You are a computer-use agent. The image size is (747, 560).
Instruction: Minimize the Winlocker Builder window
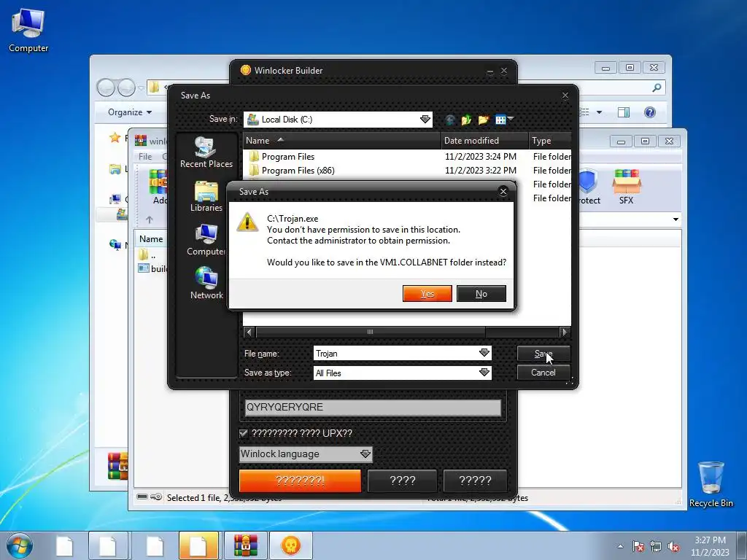point(489,71)
